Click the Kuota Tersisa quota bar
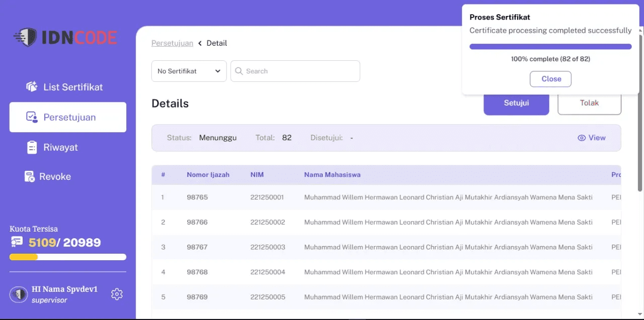This screenshot has height=320, width=644. [x=68, y=257]
